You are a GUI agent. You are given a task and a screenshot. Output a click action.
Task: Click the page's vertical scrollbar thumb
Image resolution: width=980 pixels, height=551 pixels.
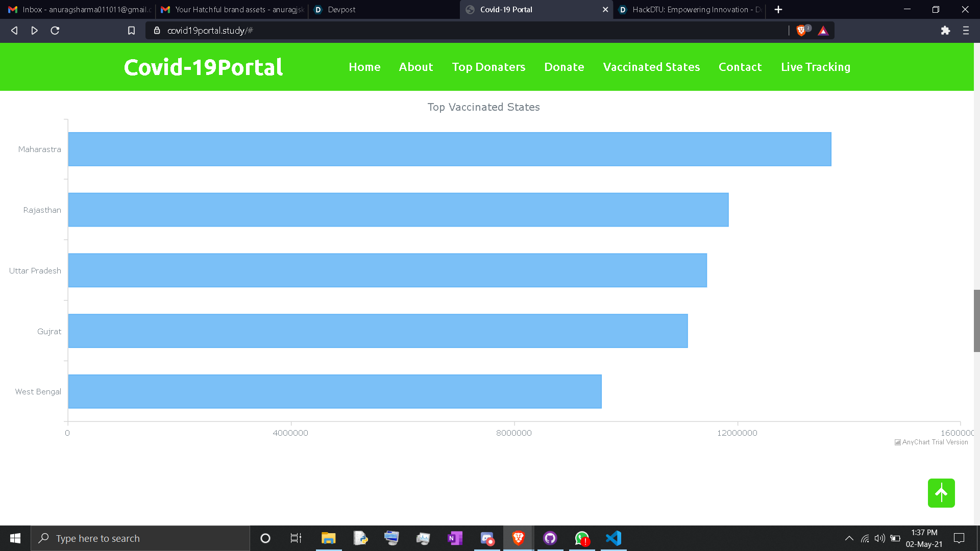pyautogui.click(x=976, y=320)
